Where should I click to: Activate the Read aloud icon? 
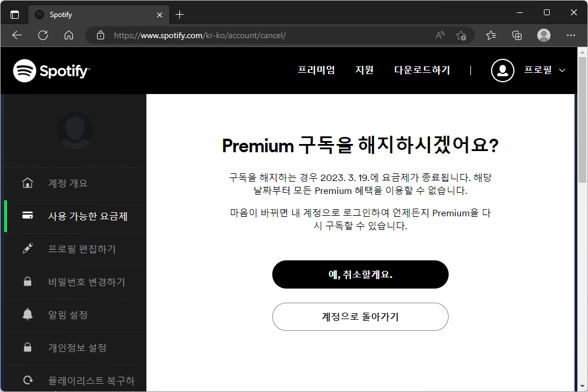coord(440,35)
